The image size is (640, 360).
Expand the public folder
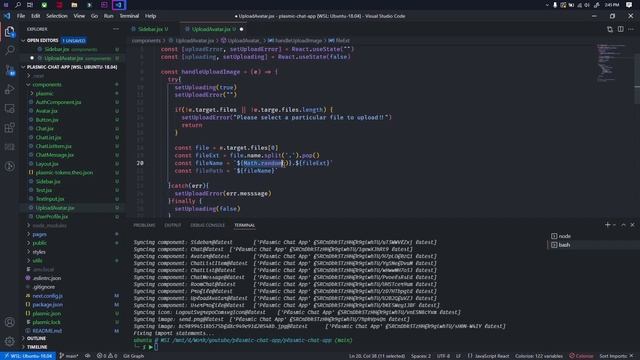pos(40,243)
